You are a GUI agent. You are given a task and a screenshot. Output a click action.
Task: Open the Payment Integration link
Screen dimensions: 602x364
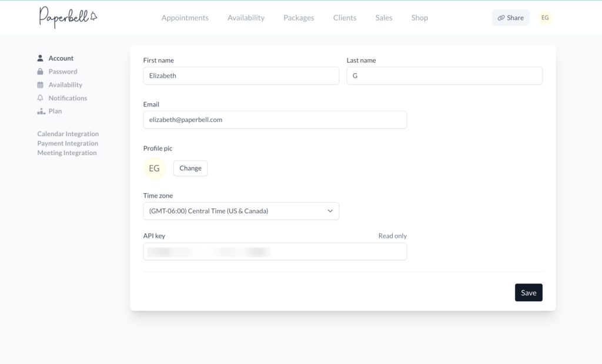pos(68,143)
